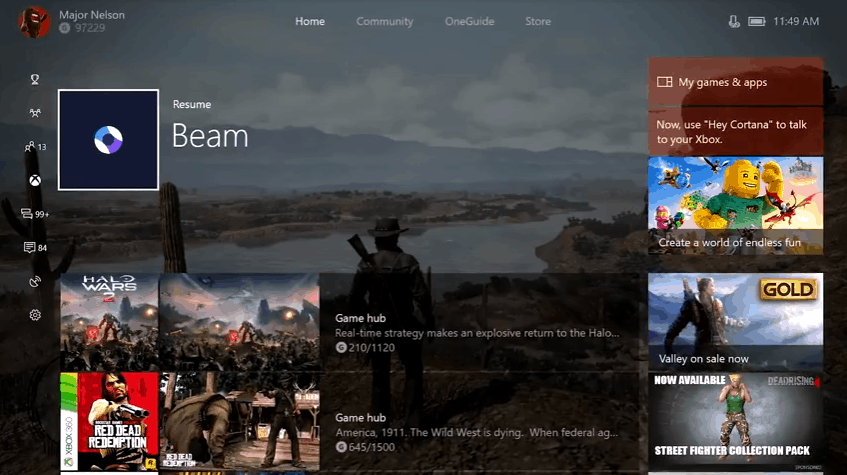This screenshot has width=847, height=475.
Task: Click the controller battery status icon
Action: tap(756, 22)
